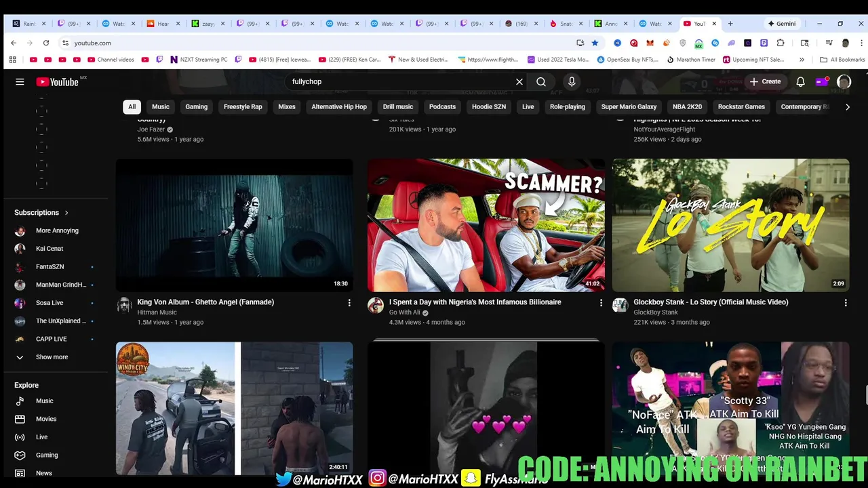Open Music in Explore sidebar
The image size is (868, 488).
(45, 401)
